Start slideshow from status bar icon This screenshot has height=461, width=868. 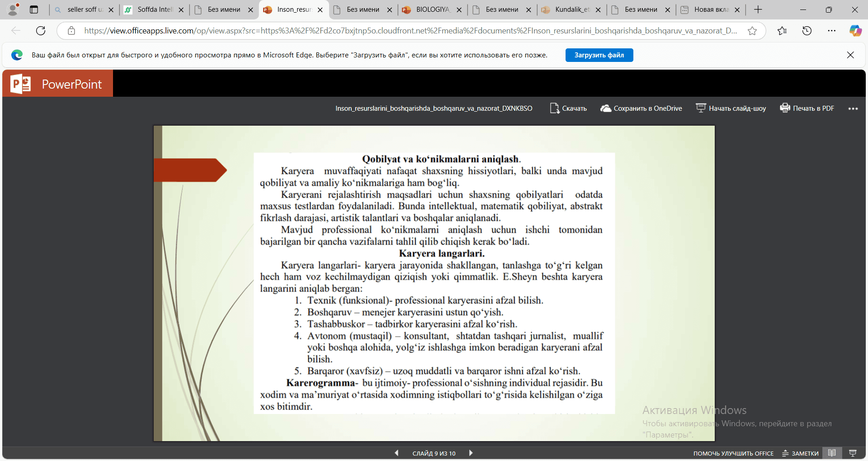pos(853,453)
